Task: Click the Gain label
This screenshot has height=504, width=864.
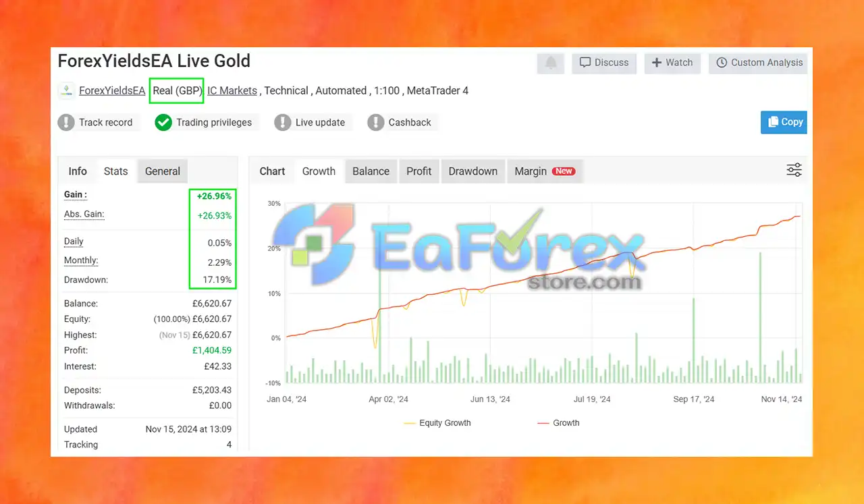Action: click(x=76, y=194)
